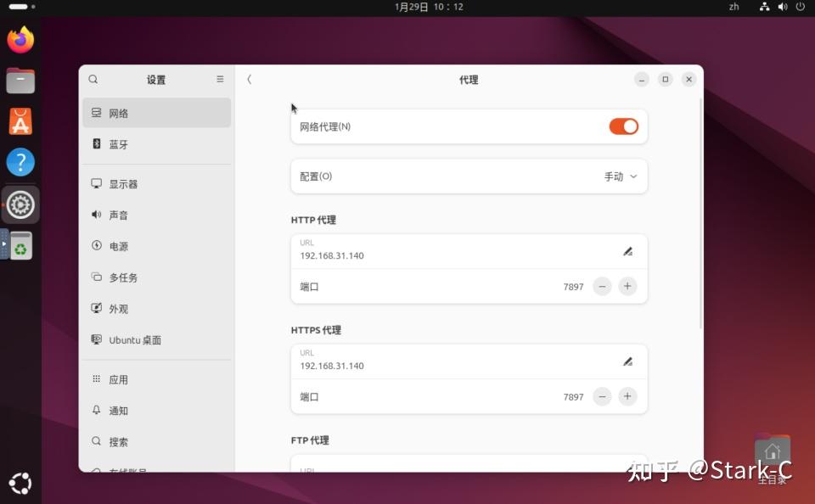Image resolution: width=815 pixels, height=504 pixels.
Task: Increase the HTTP 代理 port value
Action: click(x=627, y=286)
